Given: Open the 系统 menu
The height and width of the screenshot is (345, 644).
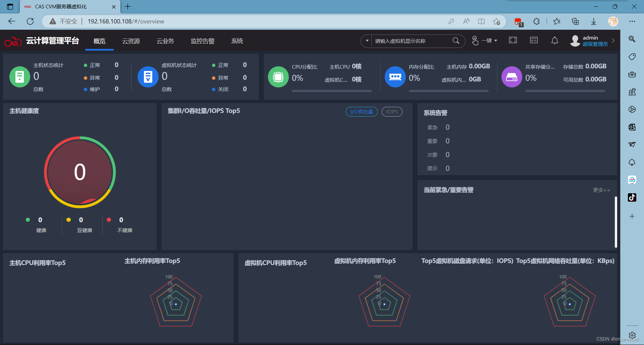Looking at the screenshot, I should [x=237, y=41].
